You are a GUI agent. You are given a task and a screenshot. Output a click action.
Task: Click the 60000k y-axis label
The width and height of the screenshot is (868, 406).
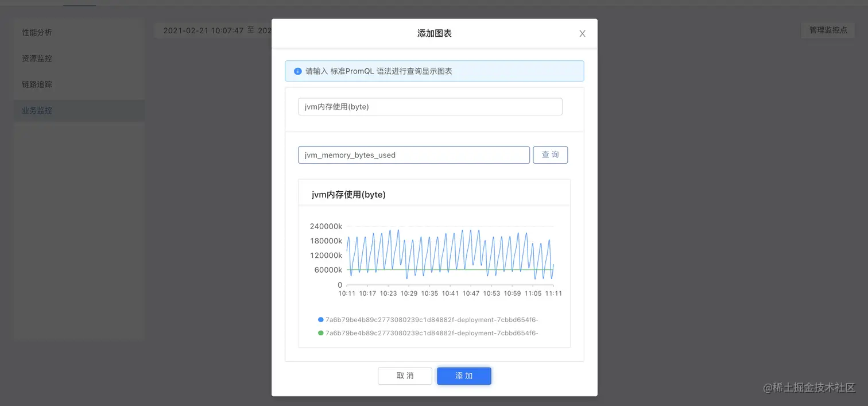click(328, 270)
